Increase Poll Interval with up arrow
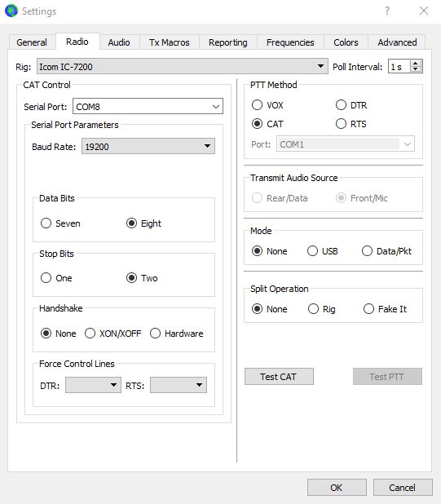441x504 pixels. (x=416, y=64)
